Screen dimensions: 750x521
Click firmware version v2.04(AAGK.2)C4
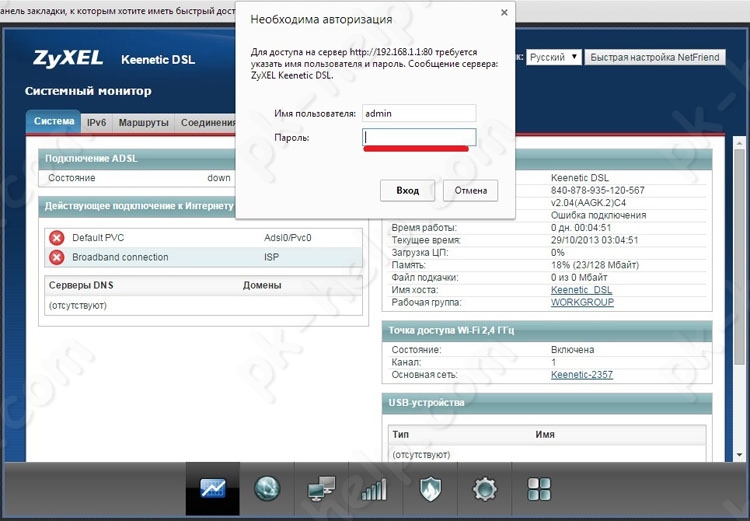(x=588, y=203)
